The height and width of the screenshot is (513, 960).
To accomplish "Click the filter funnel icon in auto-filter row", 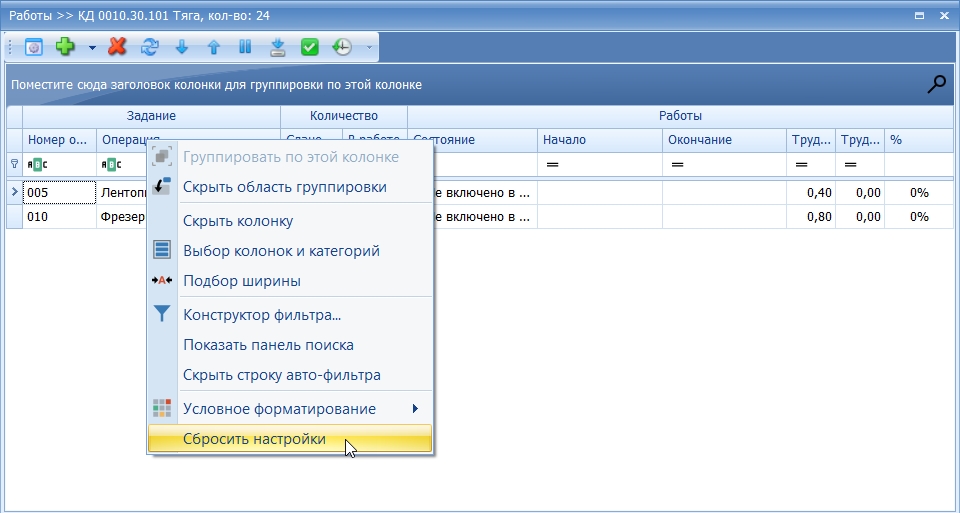I will pyautogui.click(x=15, y=164).
